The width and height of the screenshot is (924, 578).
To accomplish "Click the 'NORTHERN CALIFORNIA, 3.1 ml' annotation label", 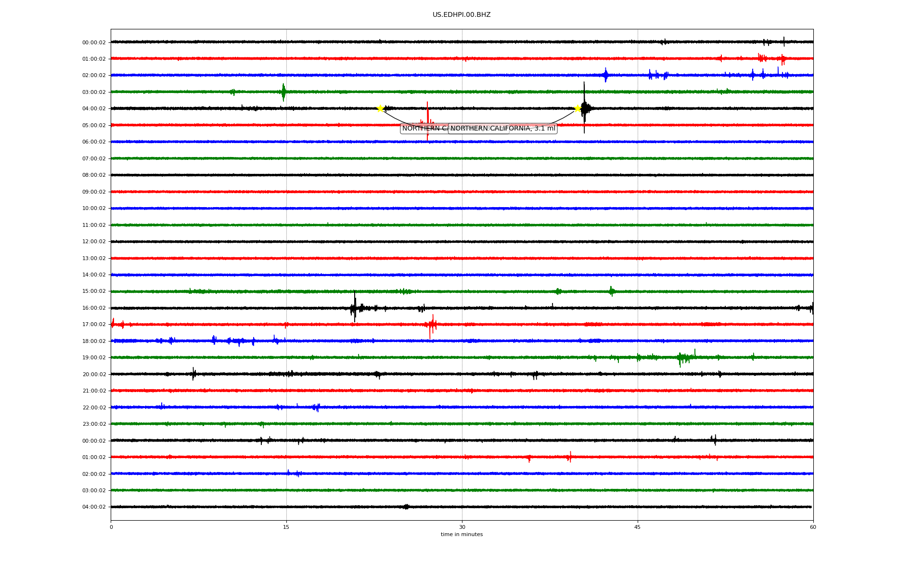I will coord(502,128).
